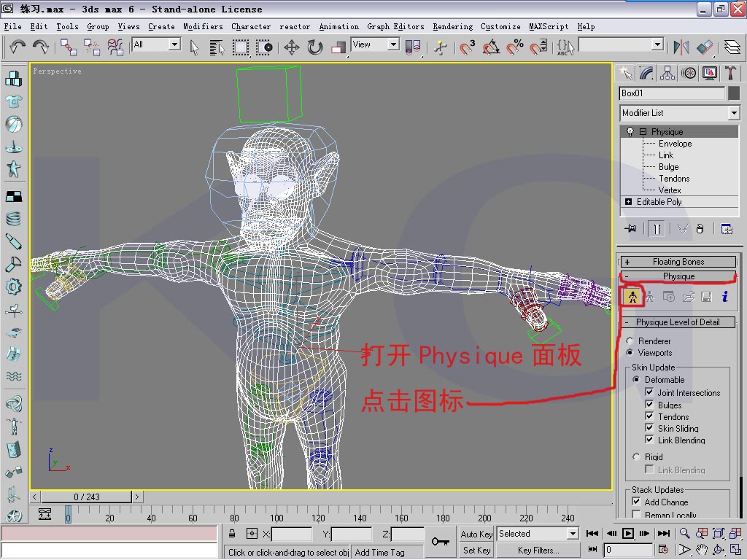Image resolution: width=747 pixels, height=560 pixels.
Task: Click the Physique info 'i' icon
Action: click(x=724, y=297)
